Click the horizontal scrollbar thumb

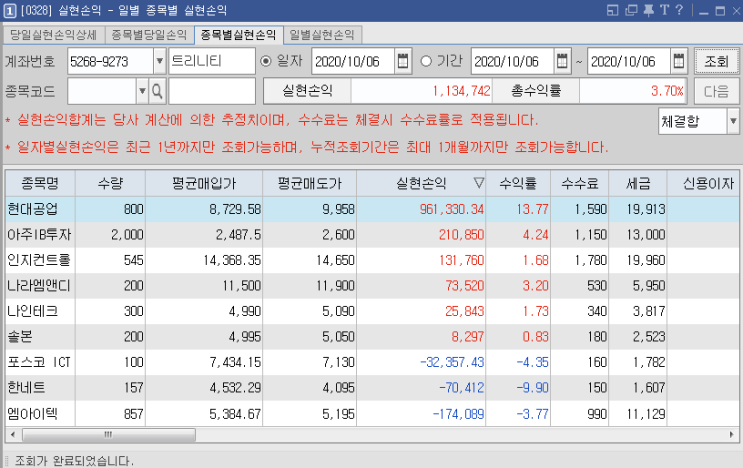click(x=109, y=434)
